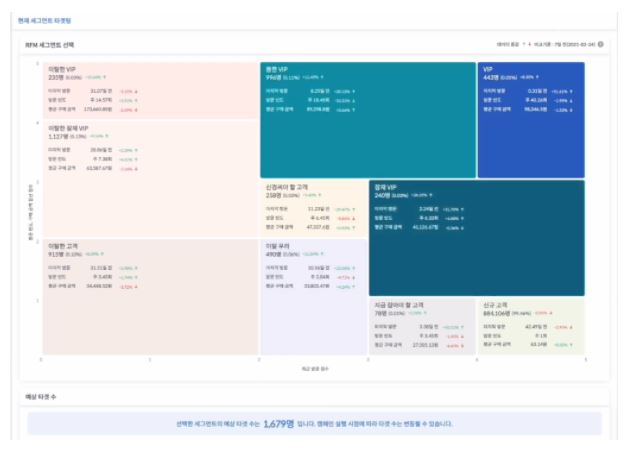Viewport: 630px width, 450px height.
Task: Toggle the blue VIP segment with 442명
Action: (x=531, y=120)
